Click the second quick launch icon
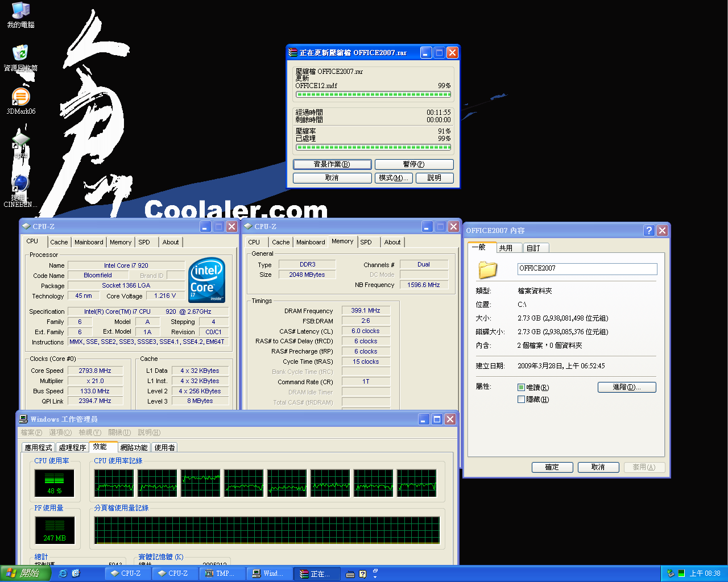This screenshot has width=728, height=582. [x=76, y=573]
